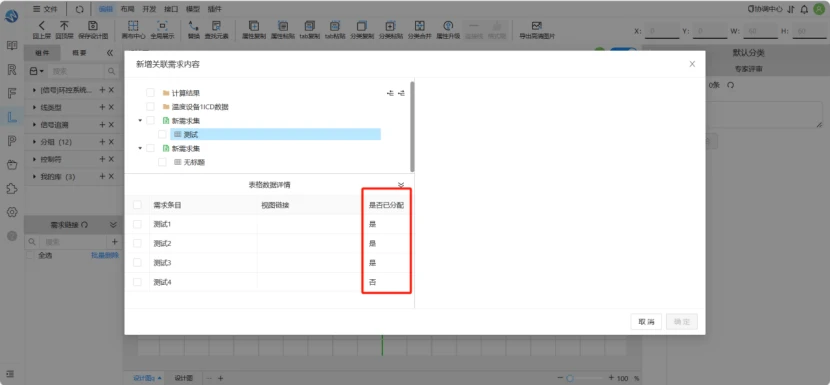Check the 测试 table node checkbox

point(162,134)
